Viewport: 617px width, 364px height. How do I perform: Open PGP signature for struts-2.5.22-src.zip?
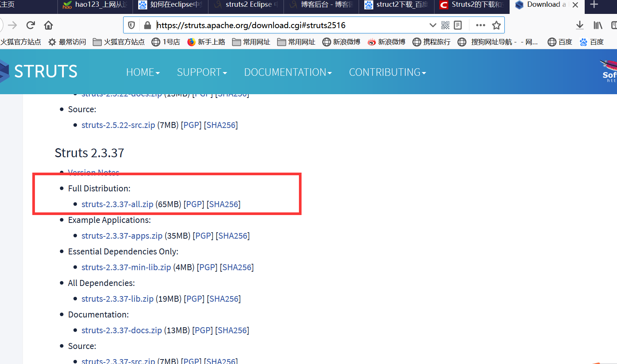191,125
